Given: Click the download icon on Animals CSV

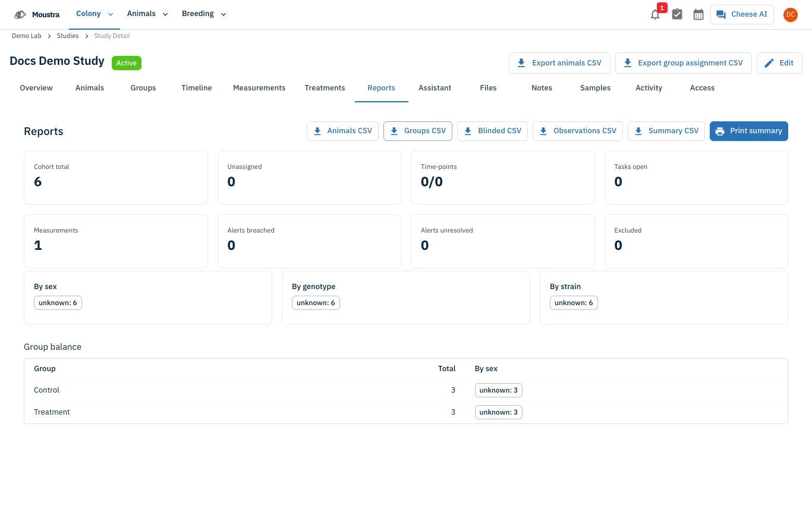Looking at the screenshot, I should click(x=317, y=131).
